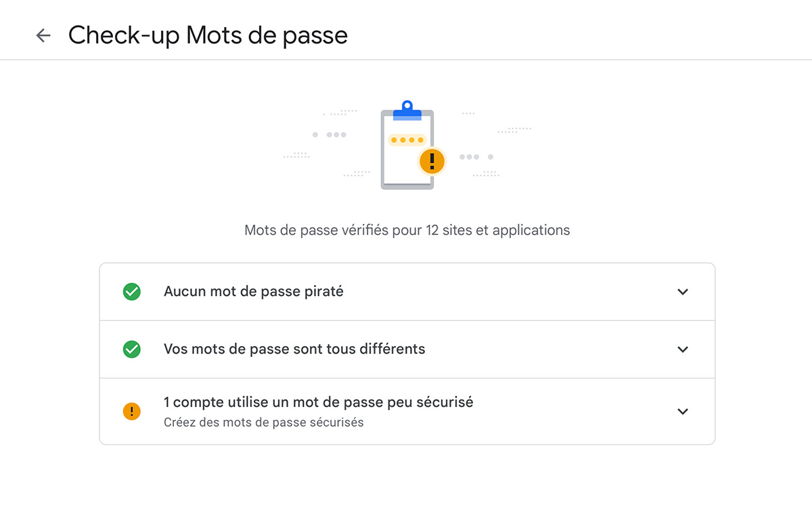Image resolution: width=812 pixels, height=508 pixels.
Task: Click the chevron beside '1 compte utilise un mot de passe peu sécurisé'
Action: [x=683, y=410]
